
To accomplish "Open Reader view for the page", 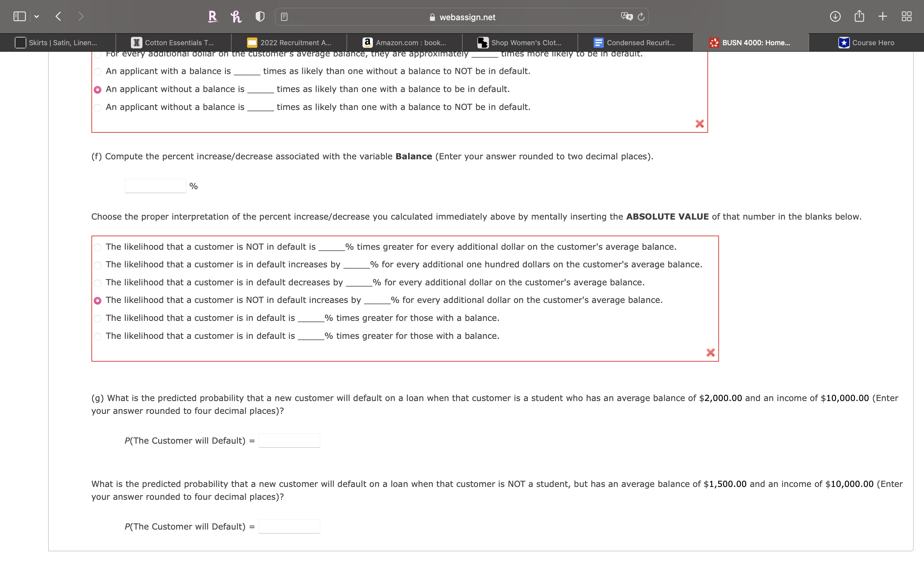I will coord(284,16).
